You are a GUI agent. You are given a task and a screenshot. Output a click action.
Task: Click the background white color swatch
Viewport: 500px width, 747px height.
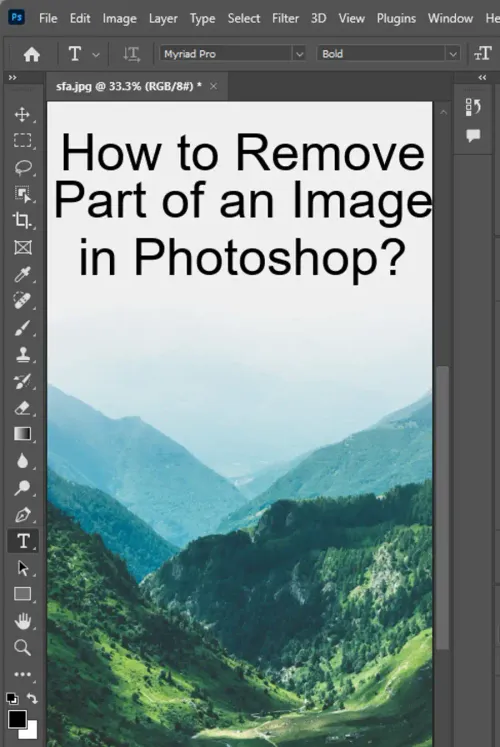[31, 732]
